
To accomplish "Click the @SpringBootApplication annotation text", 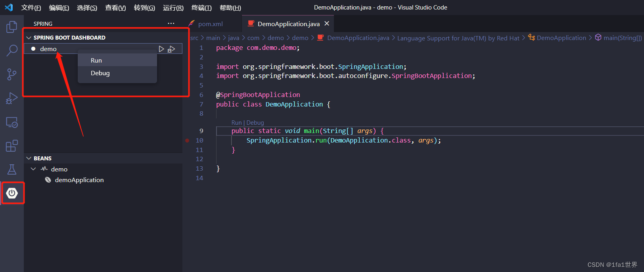I will coord(258,95).
